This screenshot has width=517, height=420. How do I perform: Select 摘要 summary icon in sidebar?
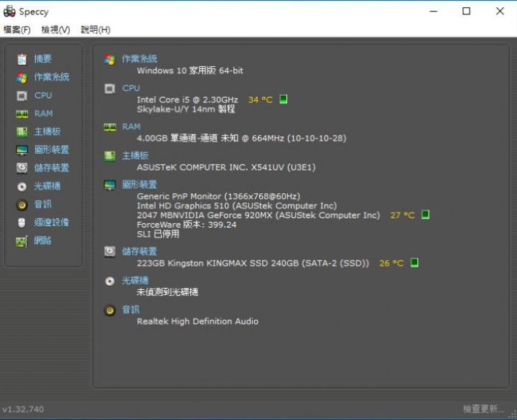(22, 59)
